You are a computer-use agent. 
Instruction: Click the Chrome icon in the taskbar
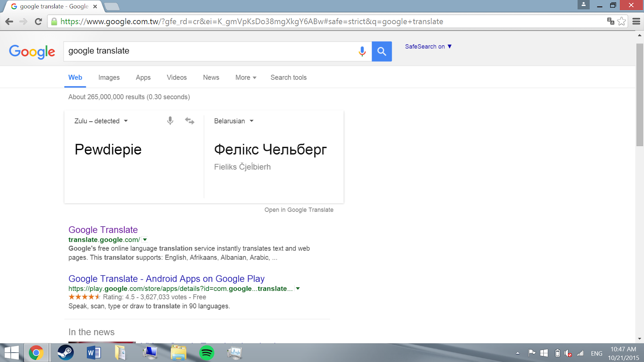36,353
